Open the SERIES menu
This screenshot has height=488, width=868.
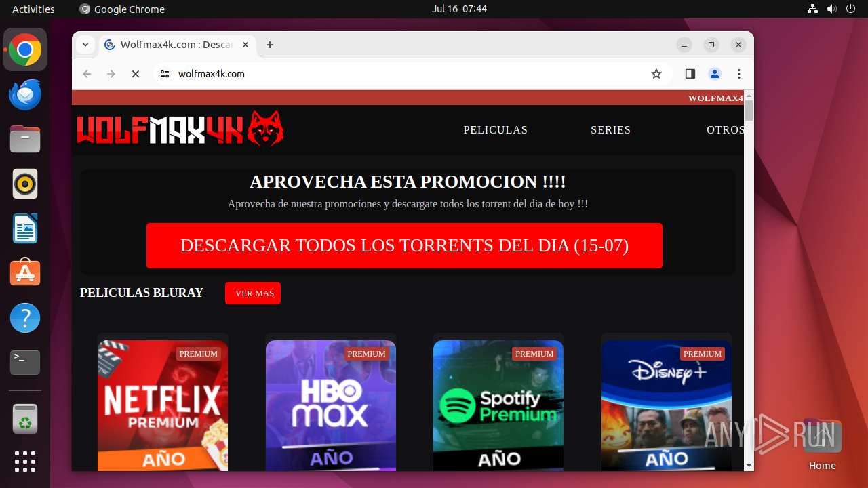tap(611, 129)
